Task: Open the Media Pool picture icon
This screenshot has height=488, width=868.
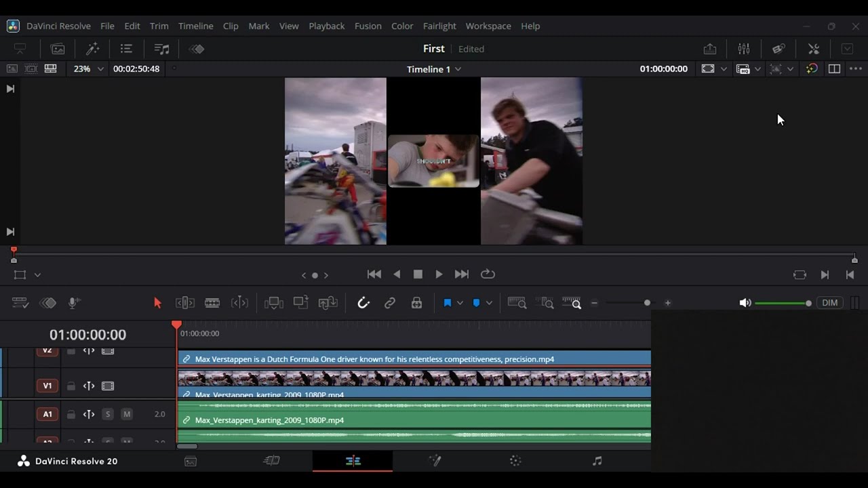Action: click(58, 49)
